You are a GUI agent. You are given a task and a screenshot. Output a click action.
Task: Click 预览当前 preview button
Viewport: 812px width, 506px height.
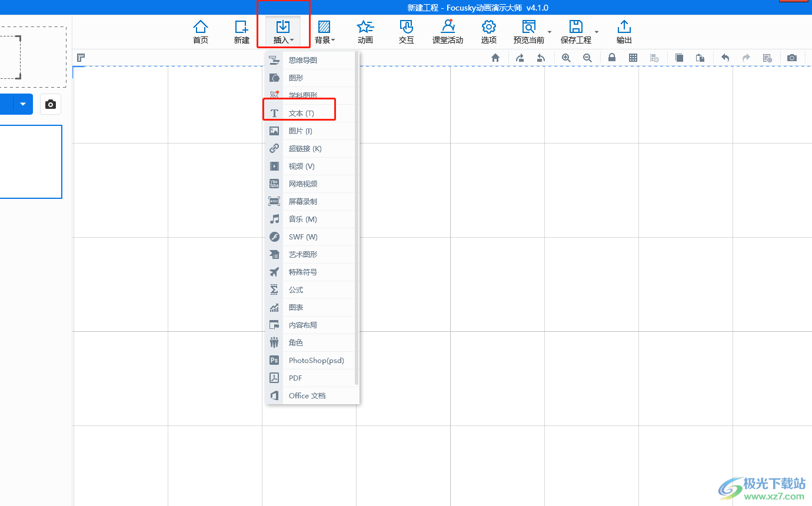coord(528,32)
